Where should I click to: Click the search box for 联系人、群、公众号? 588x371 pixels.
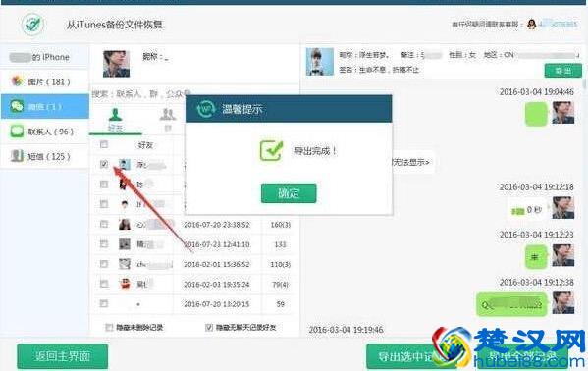[x=141, y=94]
